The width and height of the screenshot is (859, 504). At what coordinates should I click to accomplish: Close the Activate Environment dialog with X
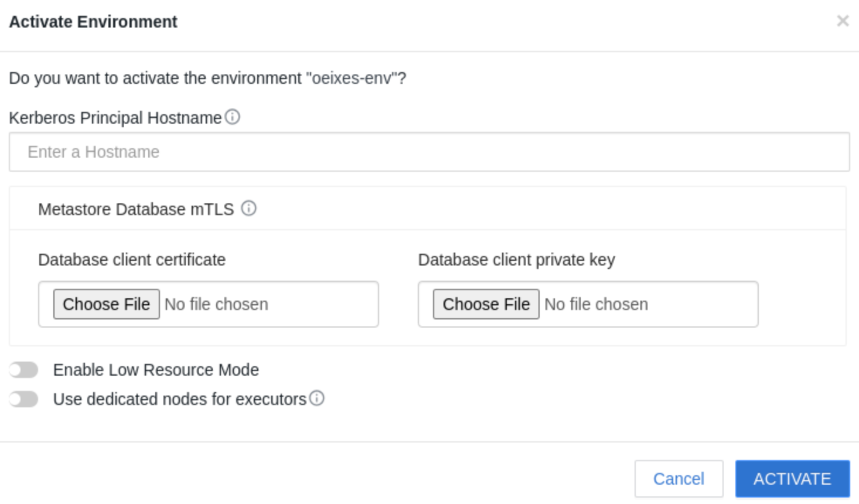tap(843, 21)
